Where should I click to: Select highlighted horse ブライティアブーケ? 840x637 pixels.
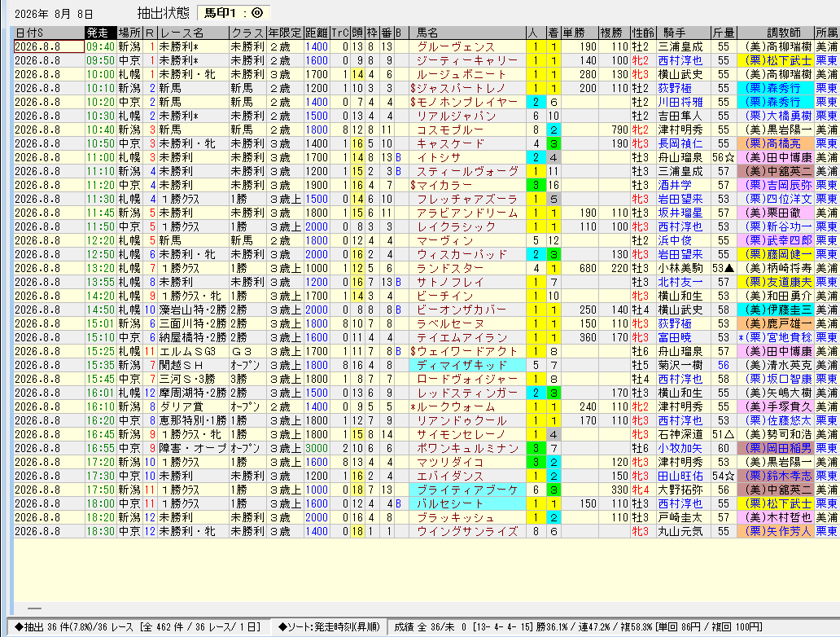pyautogui.click(x=467, y=490)
